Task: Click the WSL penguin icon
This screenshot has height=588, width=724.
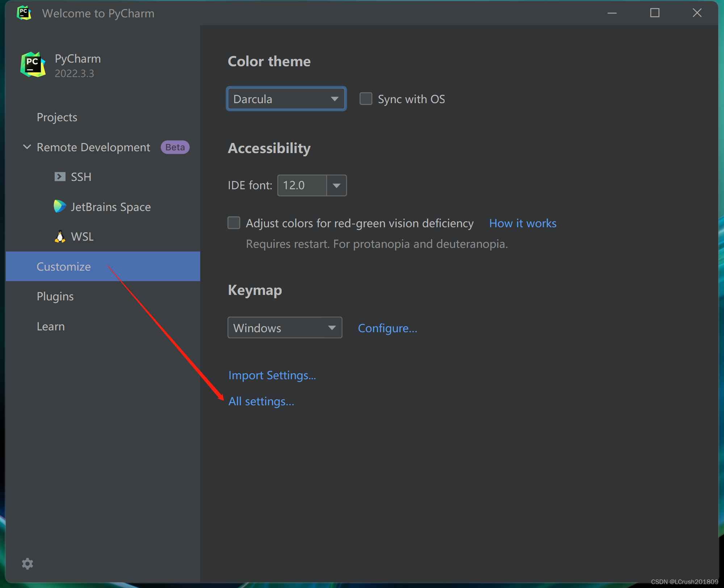Action: click(60, 236)
